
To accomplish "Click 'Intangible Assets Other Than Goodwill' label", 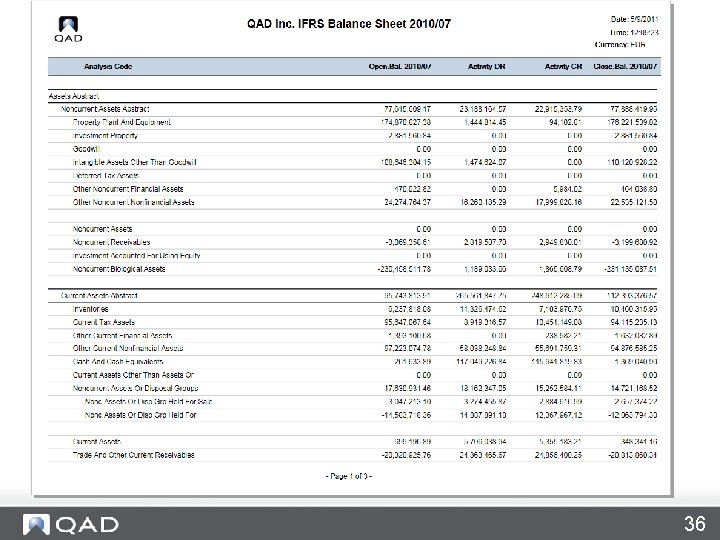I will (x=135, y=163).
